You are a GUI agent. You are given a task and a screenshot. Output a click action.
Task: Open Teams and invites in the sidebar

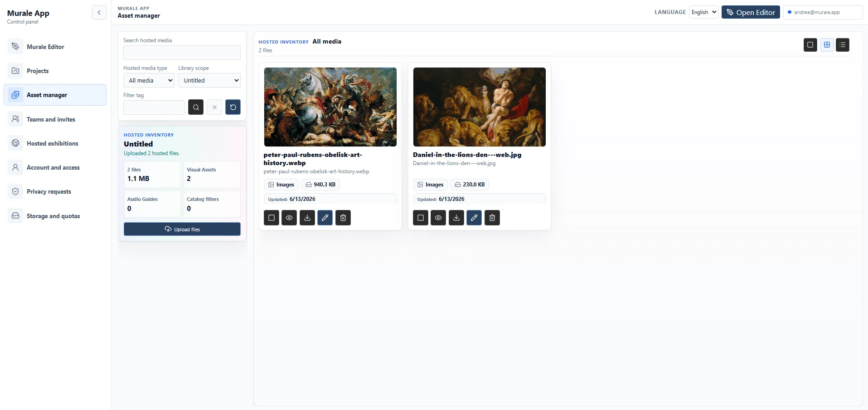(55, 119)
